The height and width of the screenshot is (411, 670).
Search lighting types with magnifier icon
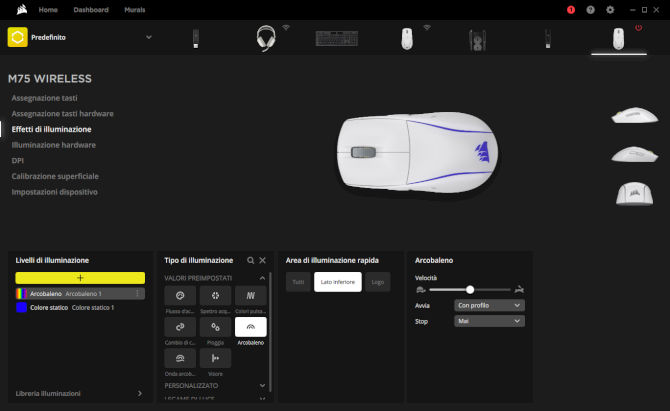pos(251,260)
